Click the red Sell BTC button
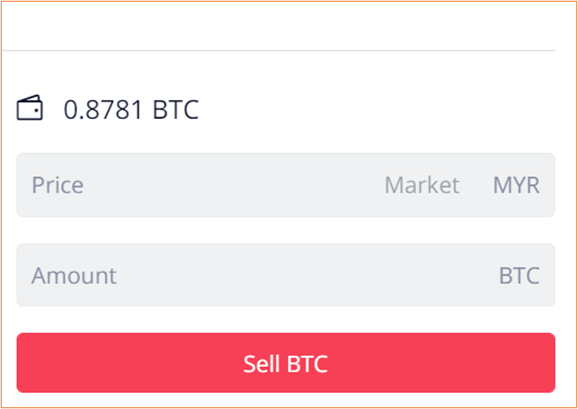The image size is (578, 409). 286,363
